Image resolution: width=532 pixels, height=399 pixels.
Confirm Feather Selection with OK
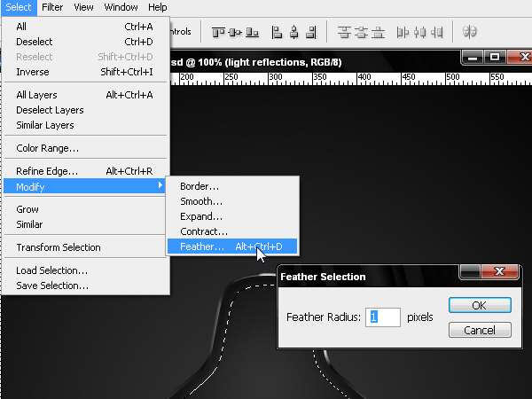coord(480,305)
